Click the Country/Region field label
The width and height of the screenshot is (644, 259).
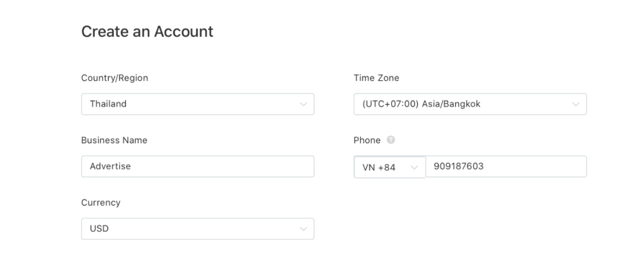click(x=114, y=78)
